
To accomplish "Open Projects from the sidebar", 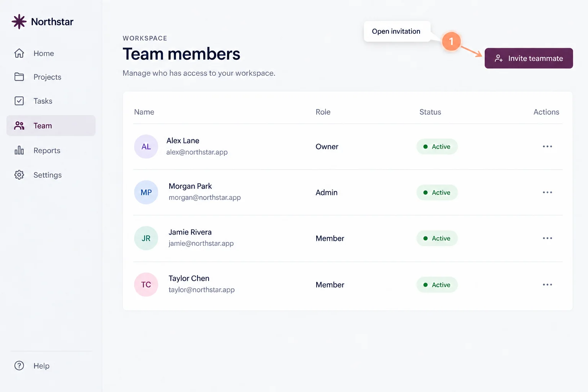I will pyautogui.click(x=51, y=77).
